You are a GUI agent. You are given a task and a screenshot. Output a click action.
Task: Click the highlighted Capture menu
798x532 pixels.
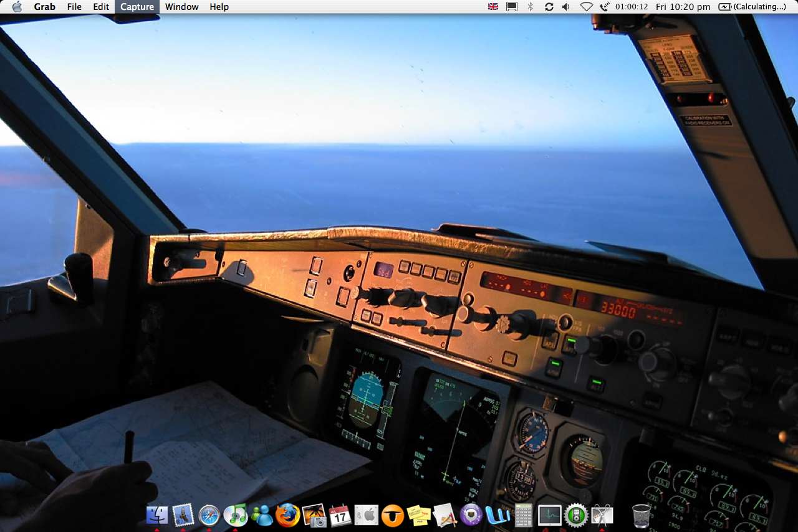click(x=137, y=7)
